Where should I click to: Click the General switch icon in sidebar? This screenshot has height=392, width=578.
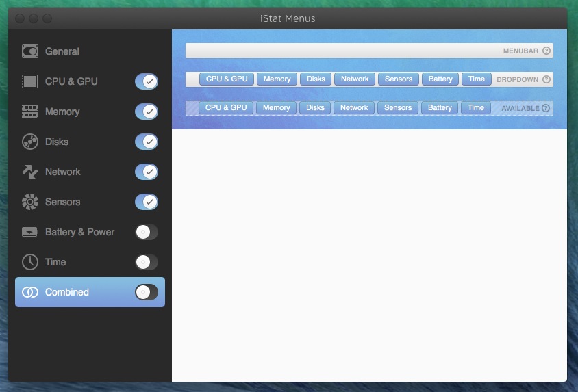pos(30,51)
